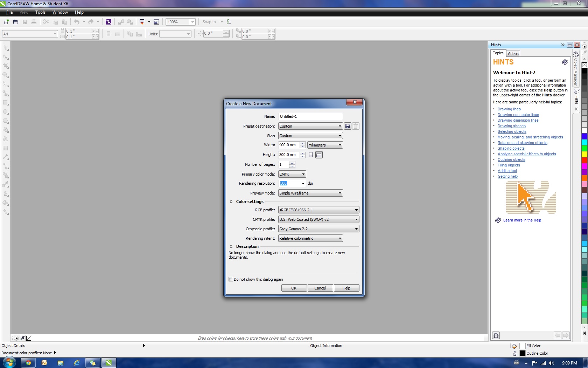Pick the yellow swatch in color palette

pos(584,154)
